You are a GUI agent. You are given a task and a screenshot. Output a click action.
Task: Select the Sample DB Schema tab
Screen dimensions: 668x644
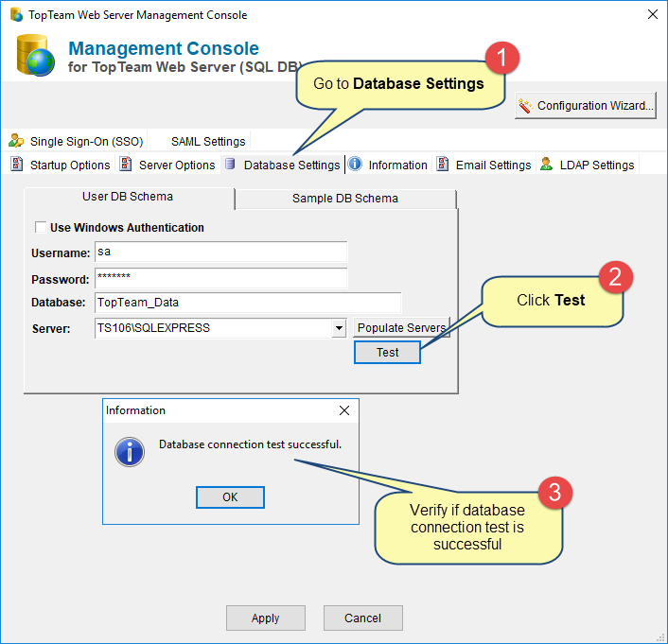(x=345, y=199)
